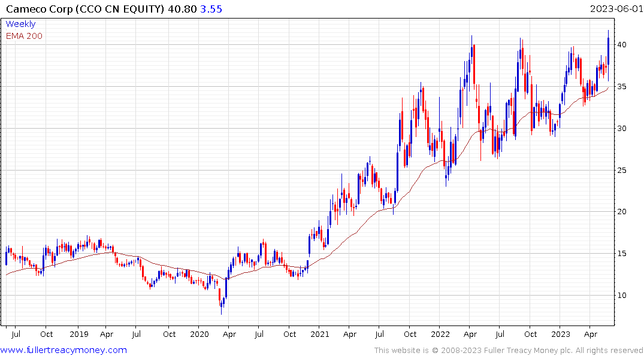Click the 40 price axis label

point(622,44)
